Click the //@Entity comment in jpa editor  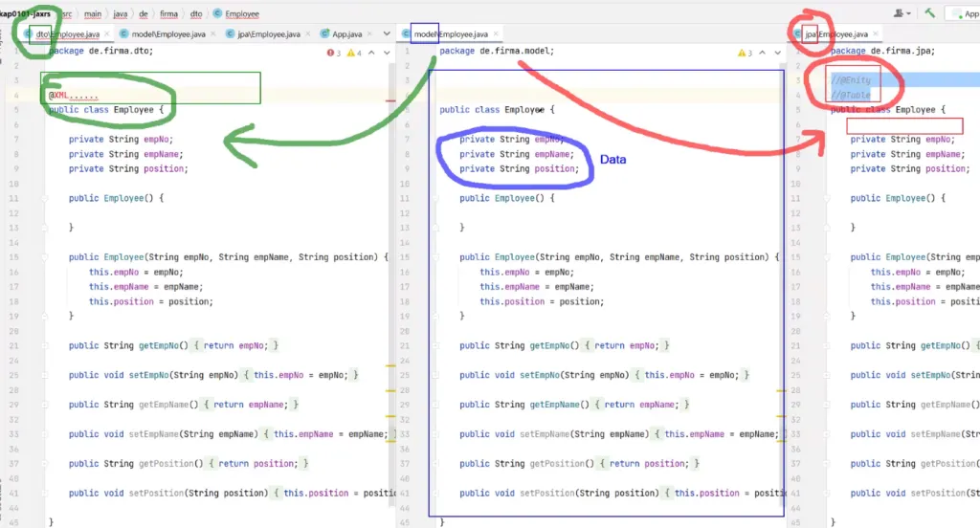coord(851,80)
